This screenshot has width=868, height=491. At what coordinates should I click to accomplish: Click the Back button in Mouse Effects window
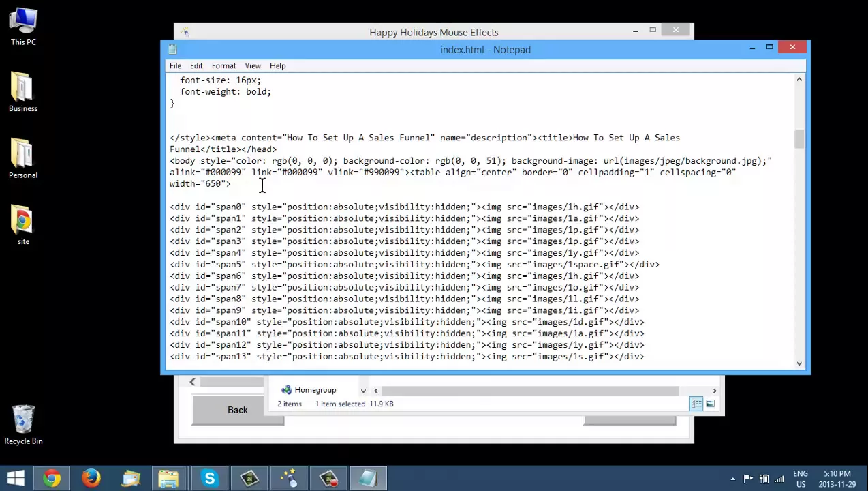[237, 410]
